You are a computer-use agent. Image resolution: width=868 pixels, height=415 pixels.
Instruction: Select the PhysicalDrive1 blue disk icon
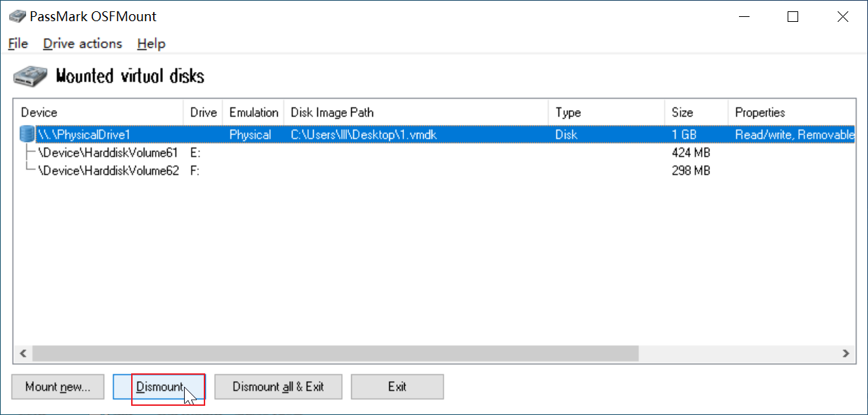(x=27, y=134)
